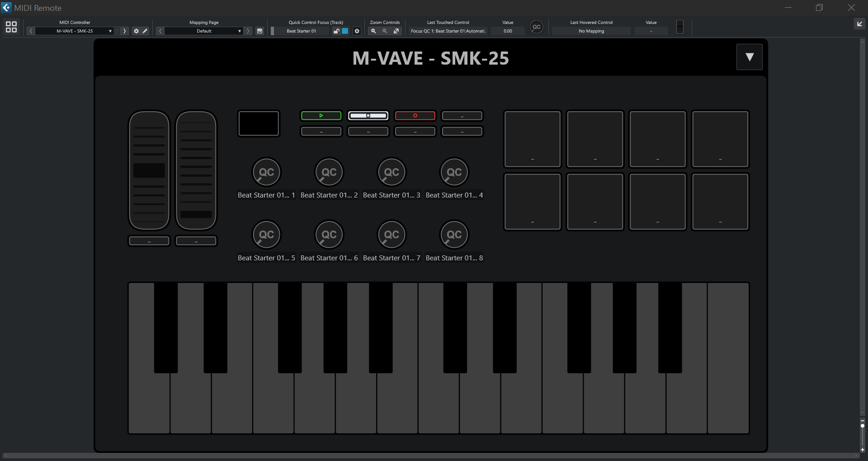
Task: Click the black display block beside wheels
Action: coord(259,123)
